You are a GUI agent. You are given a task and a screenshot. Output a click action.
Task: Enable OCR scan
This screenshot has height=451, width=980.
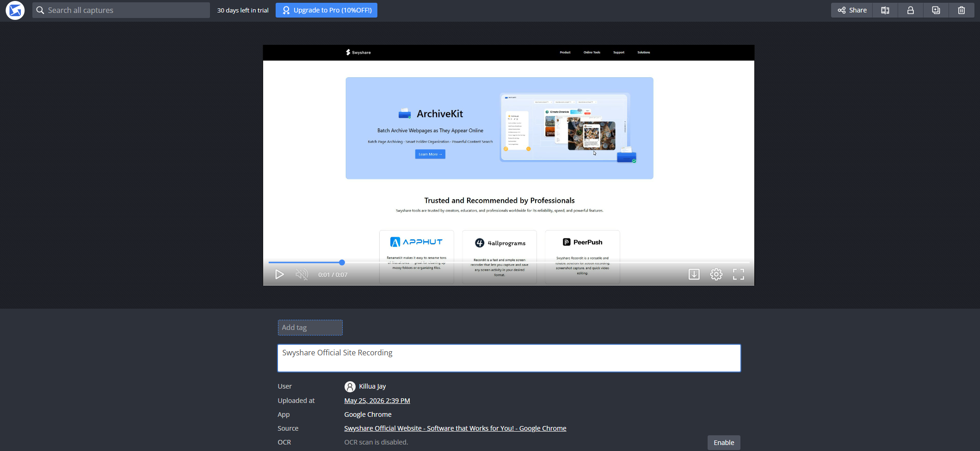click(724, 443)
